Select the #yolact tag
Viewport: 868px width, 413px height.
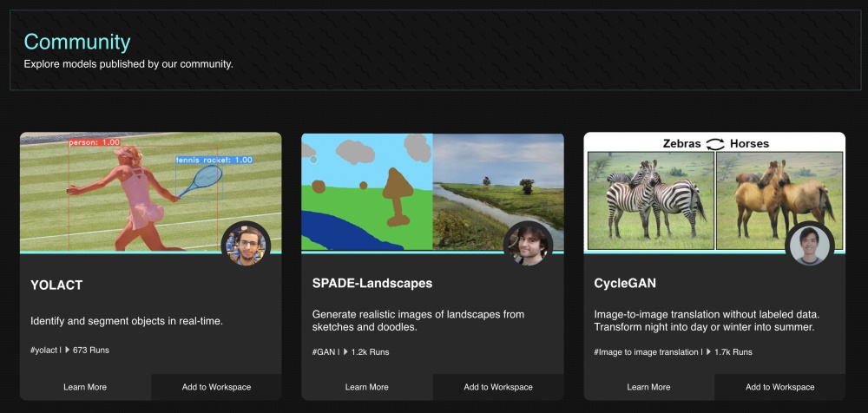click(x=43, y=351)
